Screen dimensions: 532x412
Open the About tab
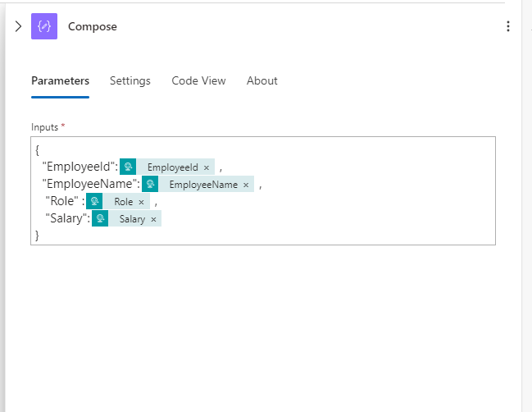coord(262,80)
